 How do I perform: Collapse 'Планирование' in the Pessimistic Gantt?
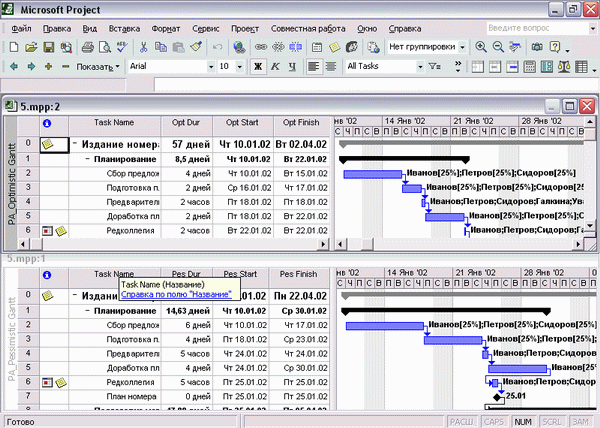point(88,311)
